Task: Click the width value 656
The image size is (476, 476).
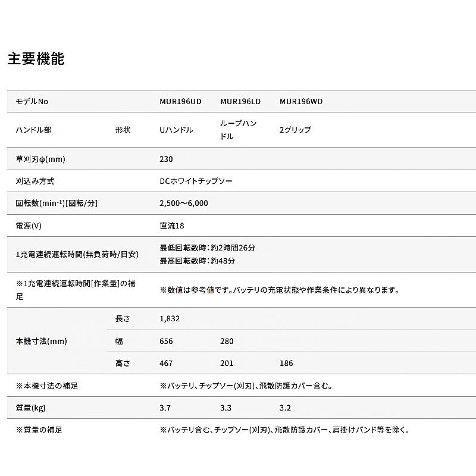Action: click(166, 341)
